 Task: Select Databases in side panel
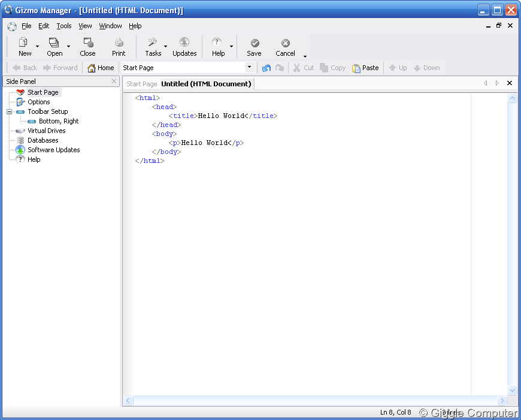(x=43, y=140)
